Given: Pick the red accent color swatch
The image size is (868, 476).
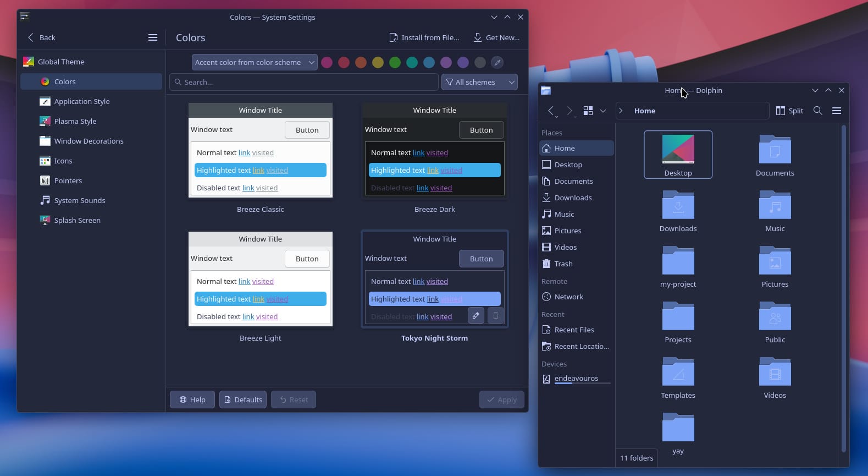Looking at the screenshot, I should 344,62.
